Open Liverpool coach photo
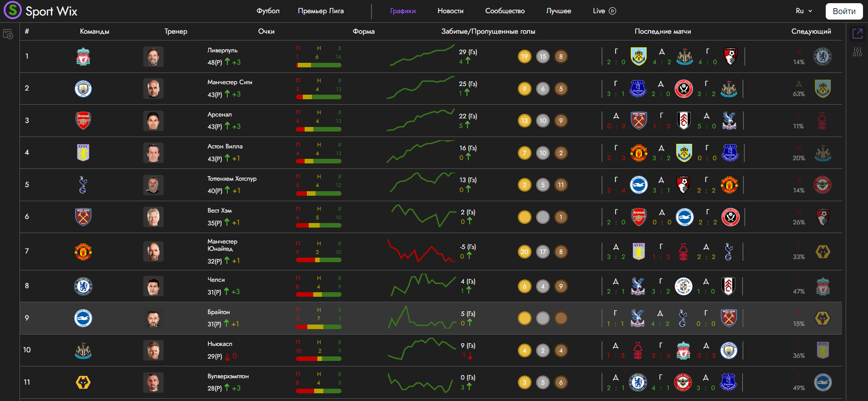 tap(153, 56)
